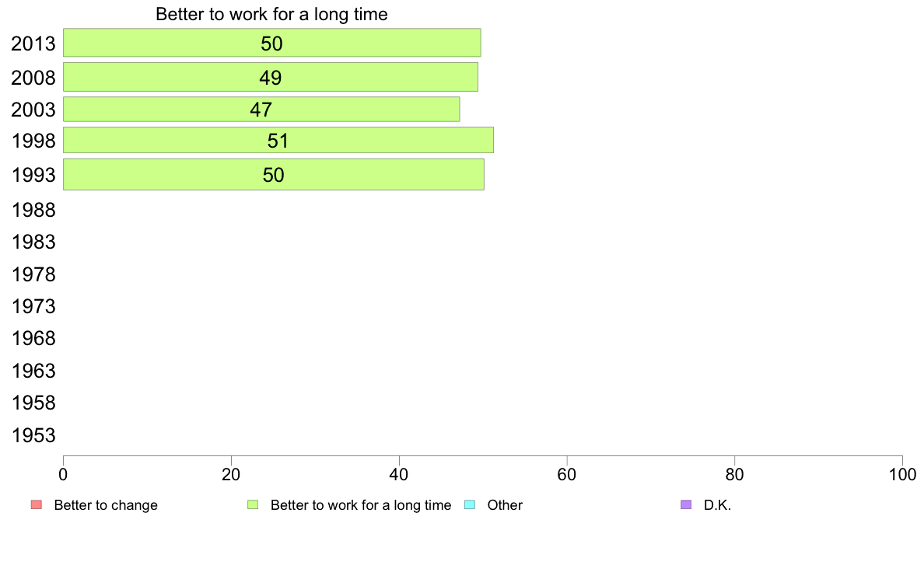Select the 2008 bar showing 49
This screenshot has width=924, height=572.
tap(271, 77)
